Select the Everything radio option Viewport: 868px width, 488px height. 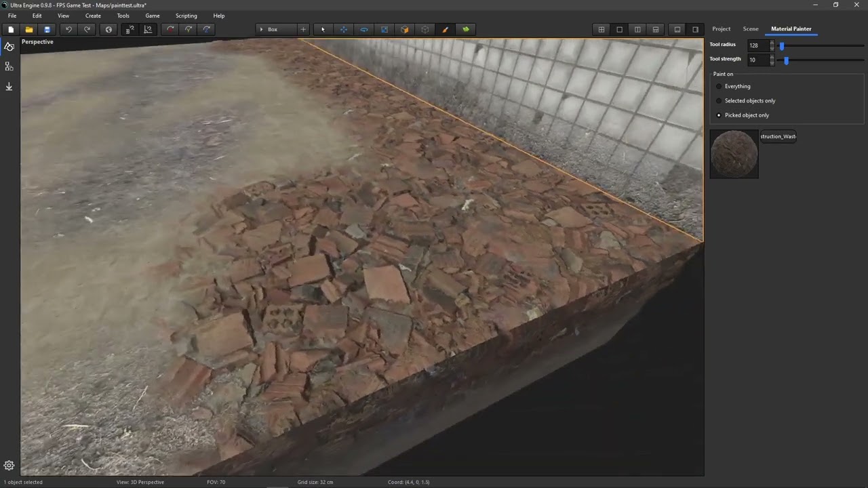click(733, 86)
